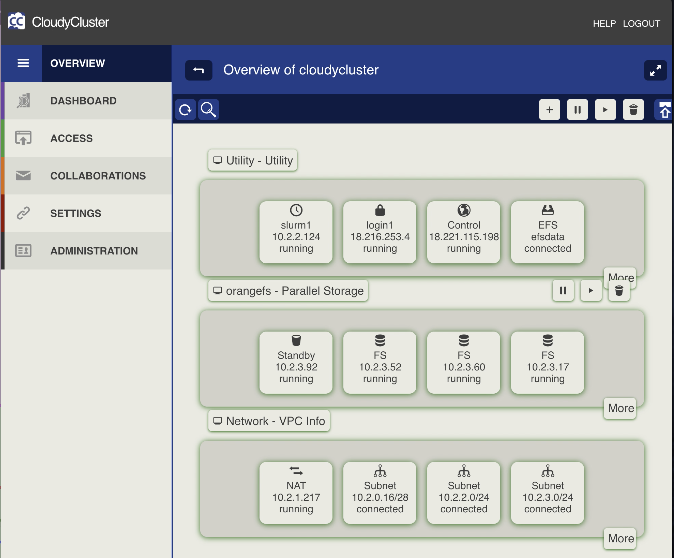Open the Dashboard section
The image size is (674, 558).
[88, 101]
